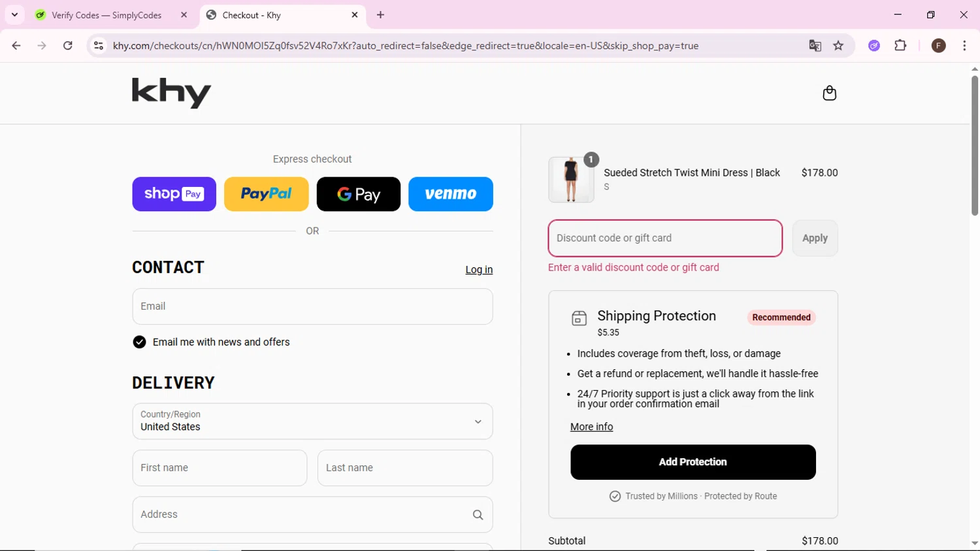Click the $5.35 protection price
This screenshot has height=551, width=980.
[x=608, y=333]
